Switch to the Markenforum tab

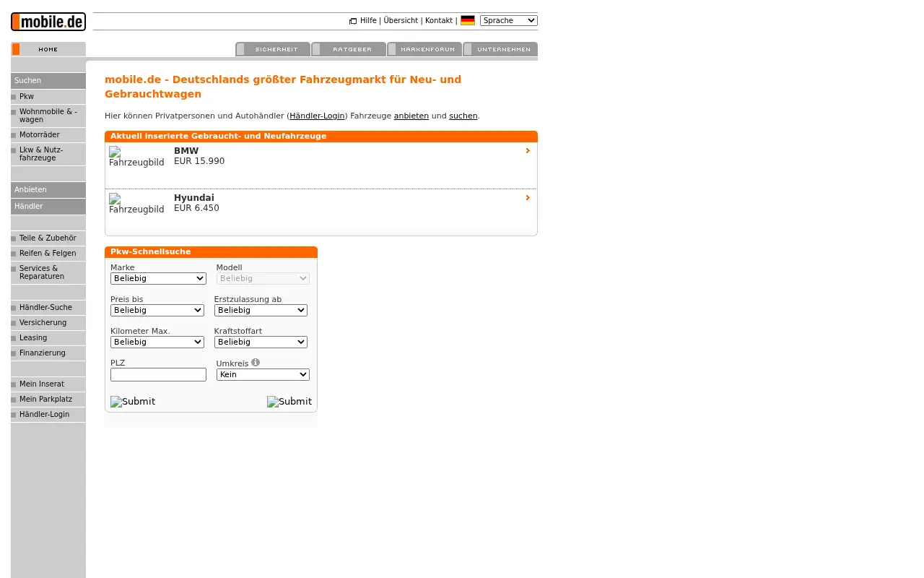pos(424,49)
